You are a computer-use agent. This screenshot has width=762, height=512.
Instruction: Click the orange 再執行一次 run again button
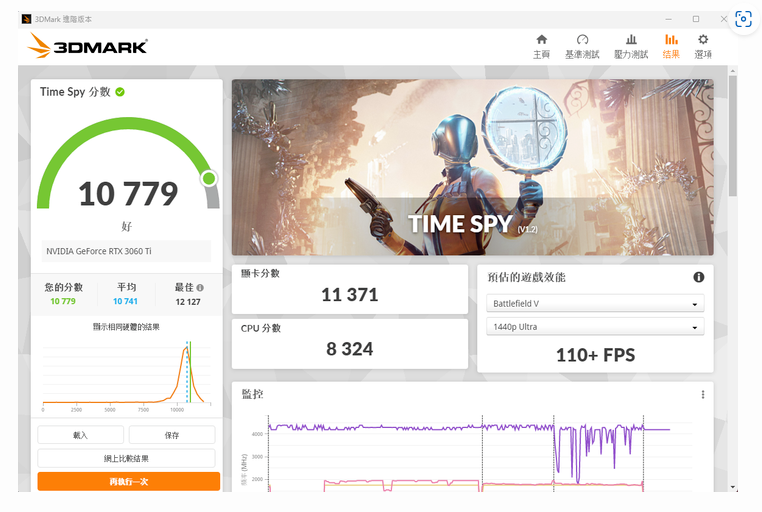(129, 481)
